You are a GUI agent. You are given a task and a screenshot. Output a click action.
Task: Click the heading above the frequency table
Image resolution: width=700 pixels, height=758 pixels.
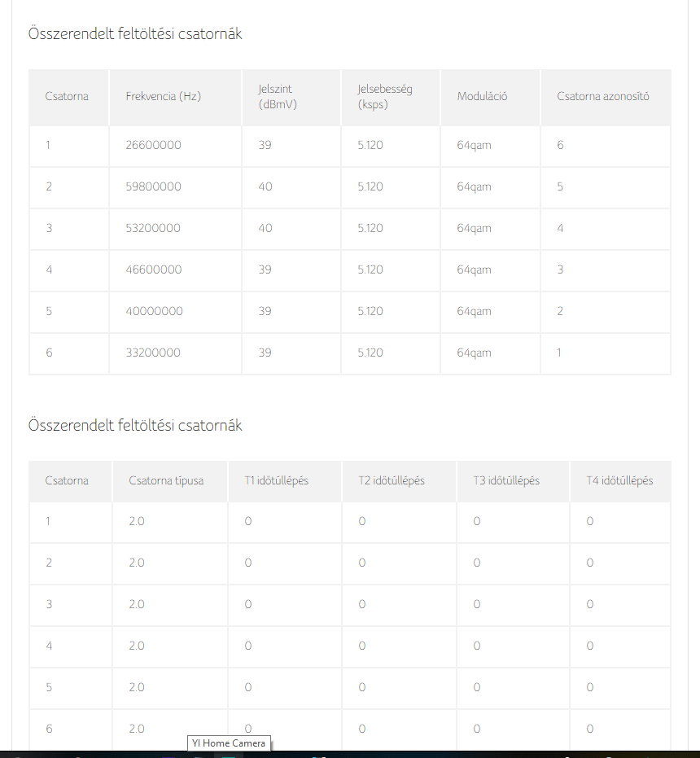[x=135, y=34]
